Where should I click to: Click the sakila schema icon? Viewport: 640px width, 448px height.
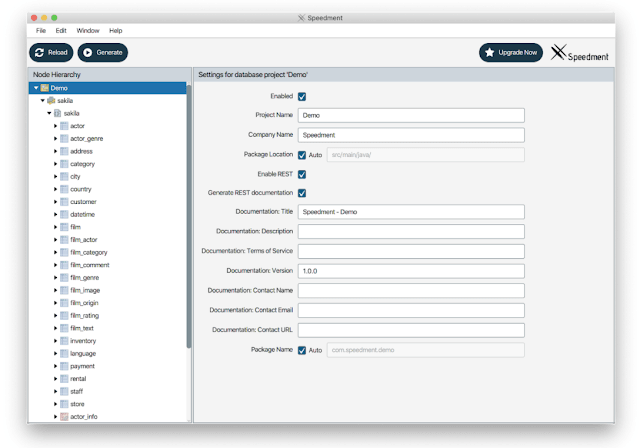58,113
